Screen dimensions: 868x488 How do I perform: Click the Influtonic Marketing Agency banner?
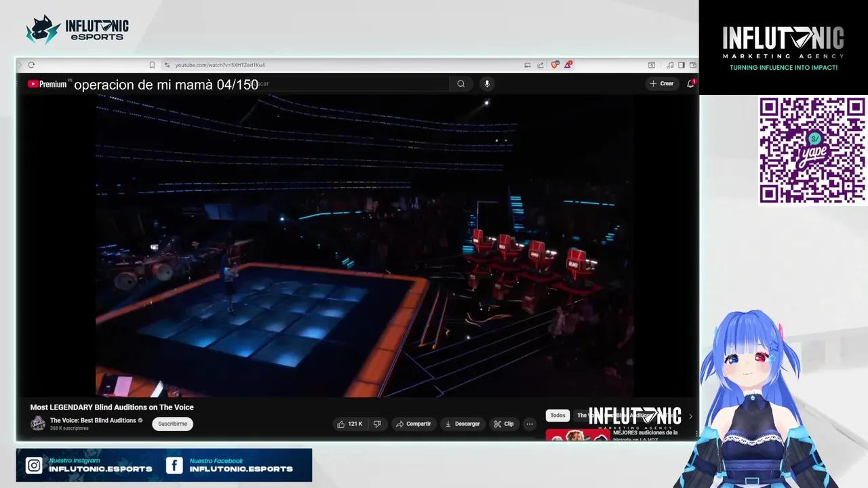point(783,47)
